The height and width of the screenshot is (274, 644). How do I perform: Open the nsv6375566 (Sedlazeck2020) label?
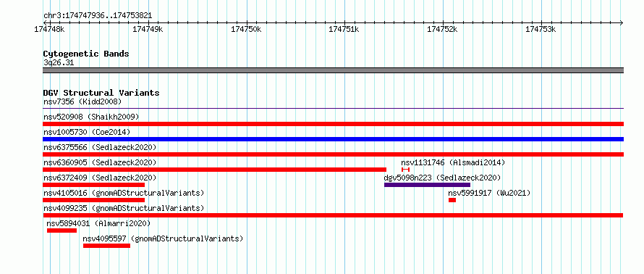100,147
